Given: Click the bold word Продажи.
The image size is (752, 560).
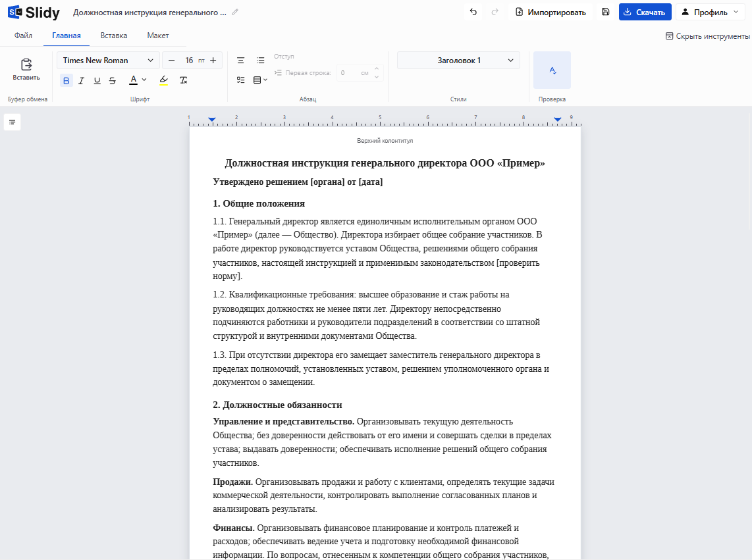Looking at the screenshot, I should click(232, 482).
